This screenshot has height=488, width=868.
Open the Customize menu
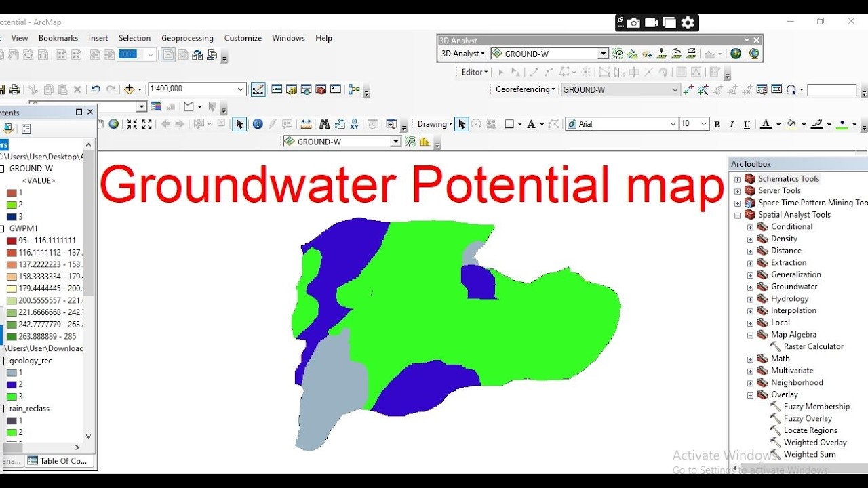[243, 38]
